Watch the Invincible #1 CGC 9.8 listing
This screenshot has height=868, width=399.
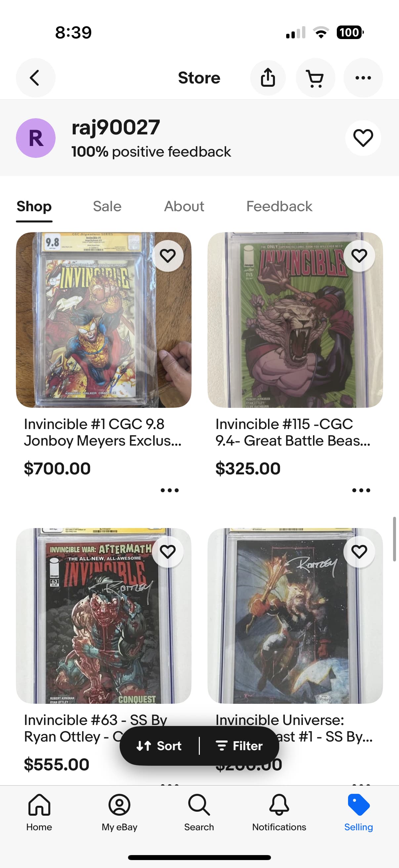pyautogui.click(x=168, y=256)
